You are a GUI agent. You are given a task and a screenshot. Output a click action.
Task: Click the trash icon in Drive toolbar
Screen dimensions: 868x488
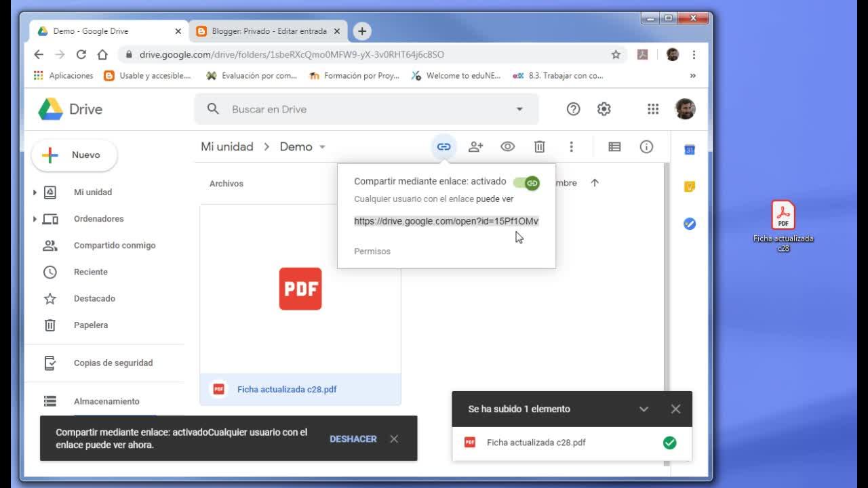[x=539, y=146]
